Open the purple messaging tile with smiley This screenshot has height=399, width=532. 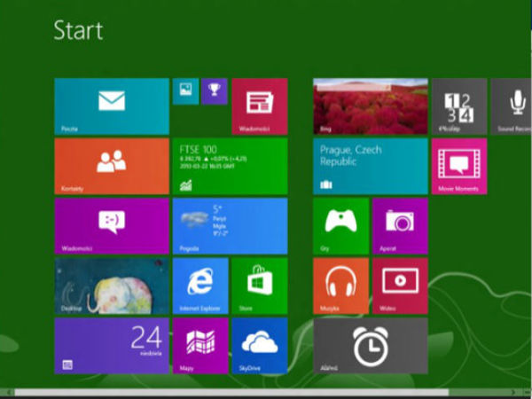pos(112,226)
